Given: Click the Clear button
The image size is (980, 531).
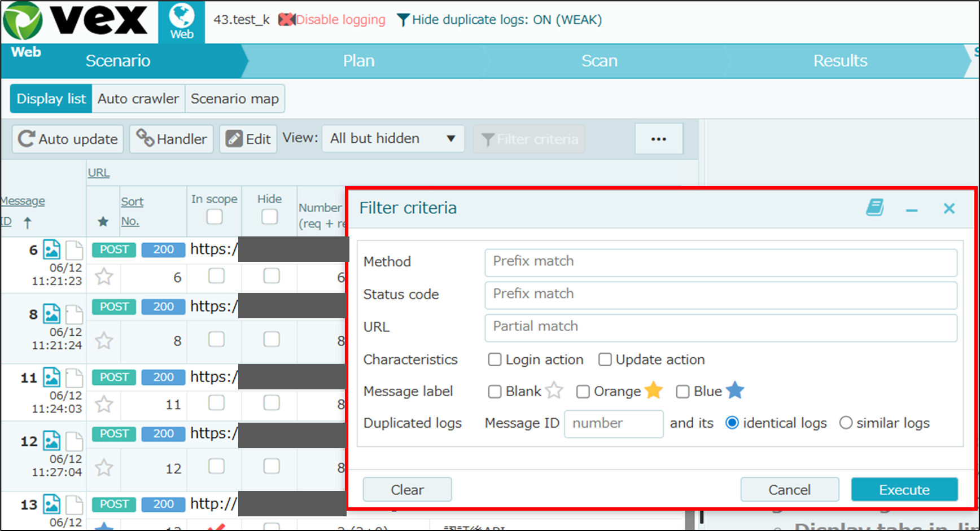Looking at the screenshot, I should pos(407,490).
